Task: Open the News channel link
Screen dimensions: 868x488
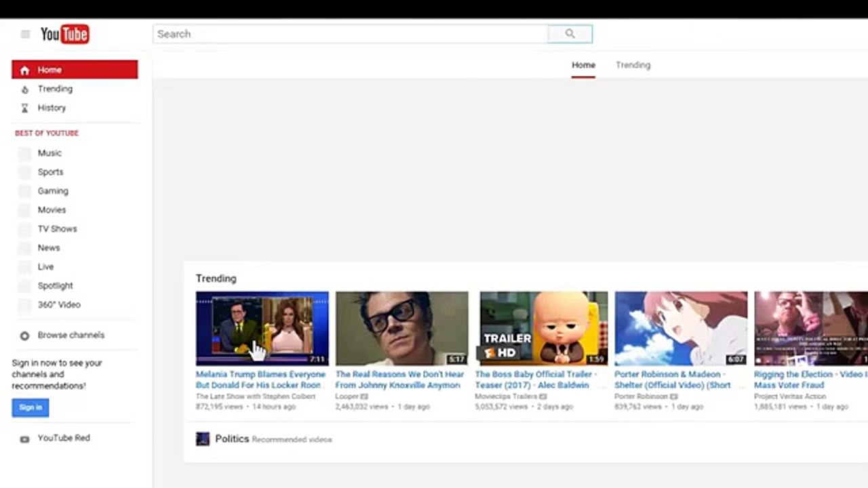Action: coord(49,248)
